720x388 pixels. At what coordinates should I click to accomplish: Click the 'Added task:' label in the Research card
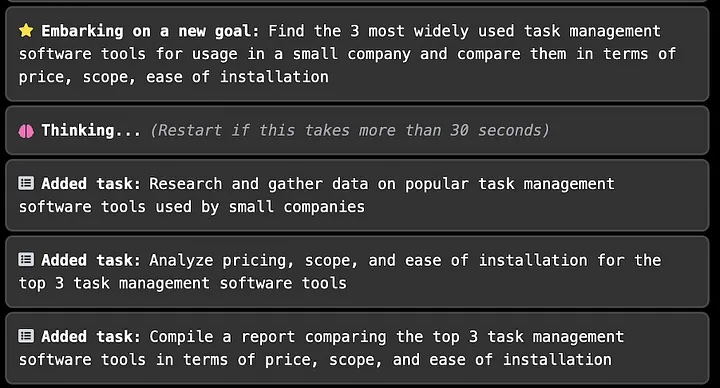(90, 184)
